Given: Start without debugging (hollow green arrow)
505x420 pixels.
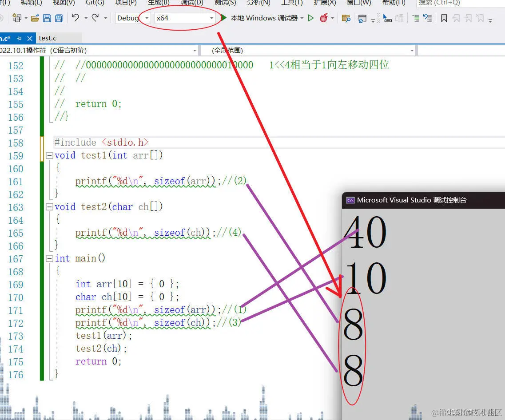Looking at the screenshot, I should pyautogui.click(x=311, y=18).
